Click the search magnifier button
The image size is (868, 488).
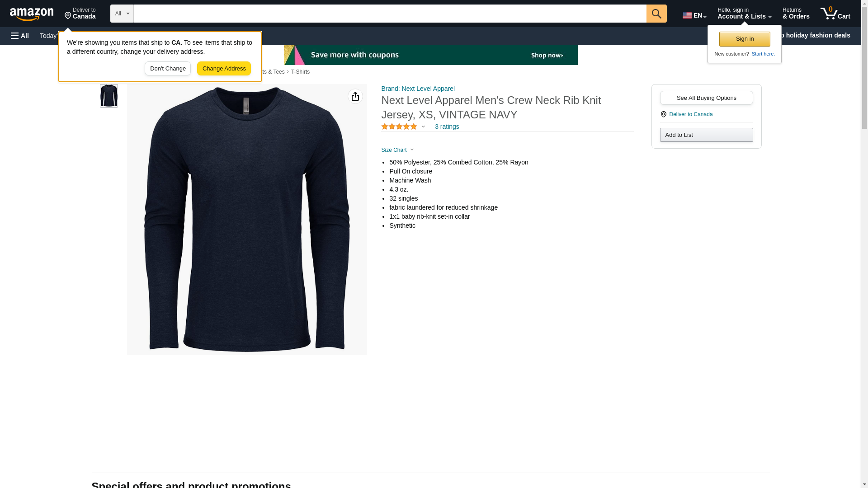click(656, 14)
